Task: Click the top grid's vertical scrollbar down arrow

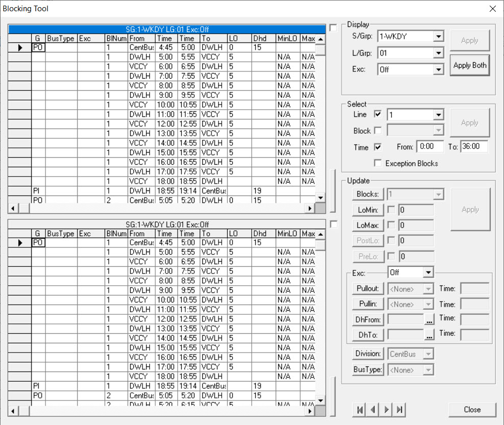Action: [320, 198]
